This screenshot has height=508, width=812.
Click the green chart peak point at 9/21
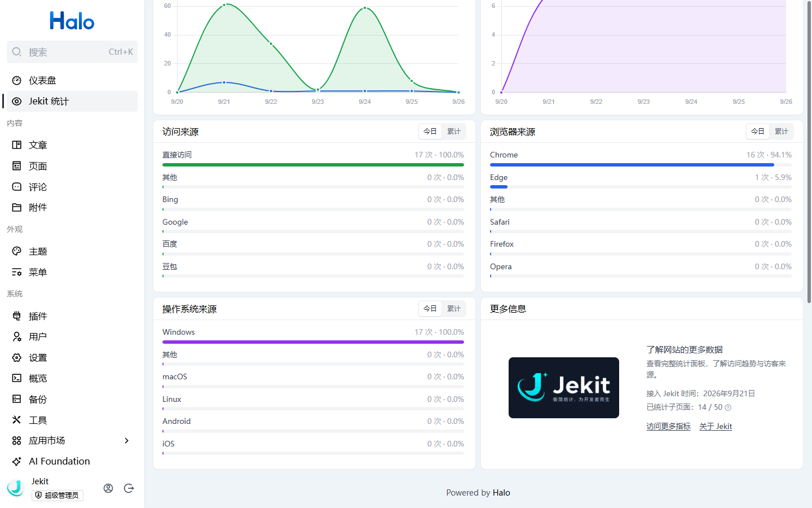click(x=224, y=5)
